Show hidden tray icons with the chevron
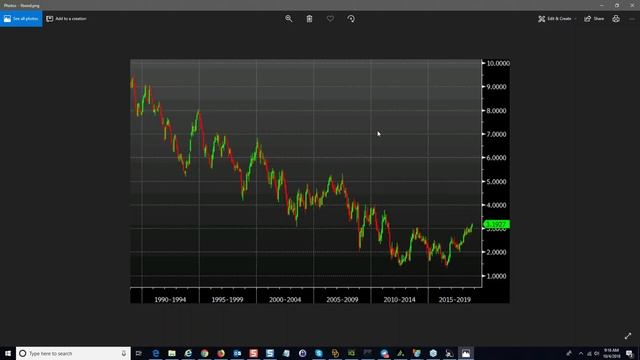 (x=581, y=353)
